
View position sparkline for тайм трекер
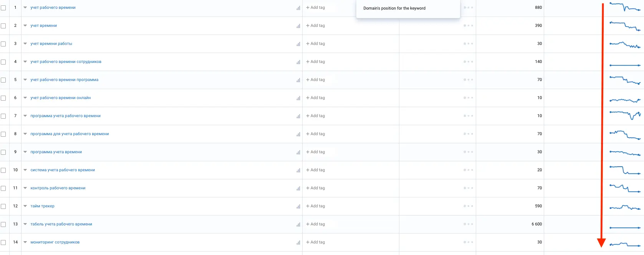[625, 207]
